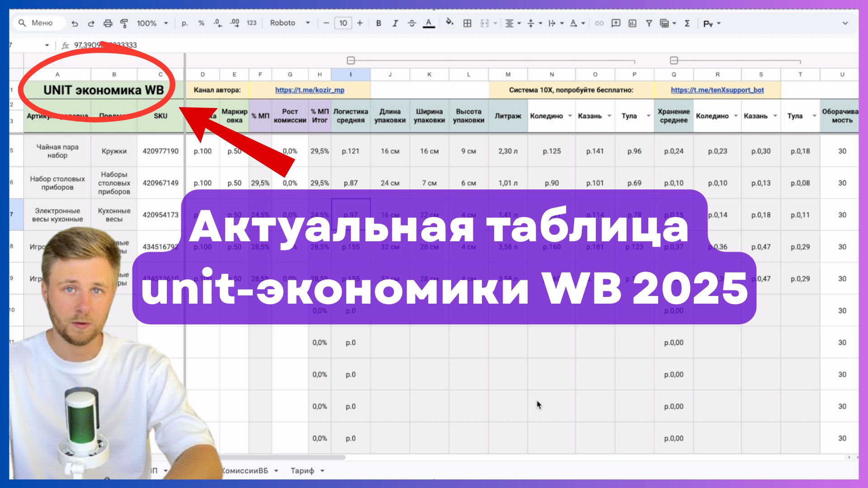Insert a link using the chain icon
Image resolution: width=868 pixels, height=488 pixels.
599,23
